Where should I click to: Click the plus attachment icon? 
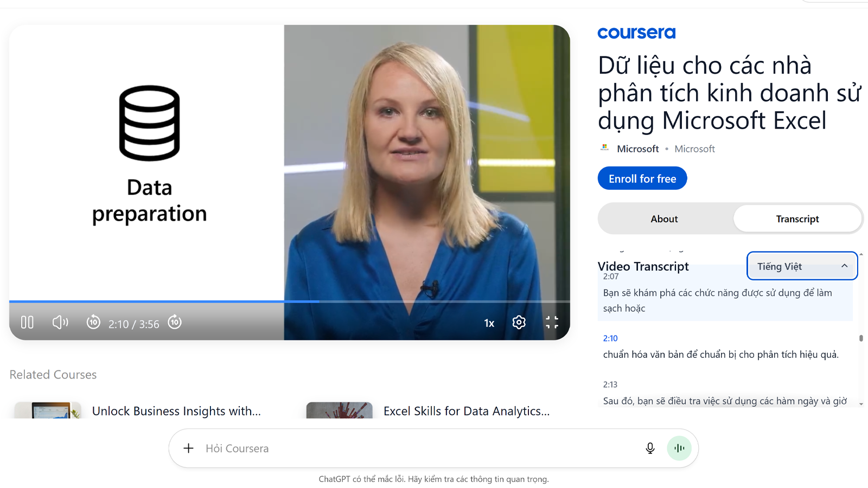pyautogui.click(x=188, y=448)
